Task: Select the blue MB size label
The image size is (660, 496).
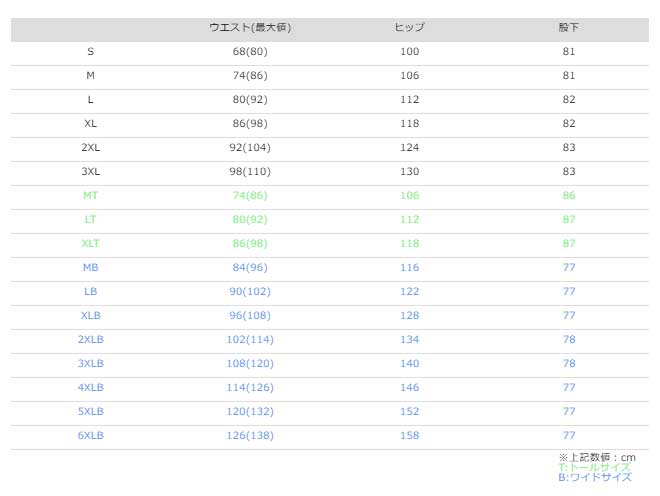Action: coord(91,267)
